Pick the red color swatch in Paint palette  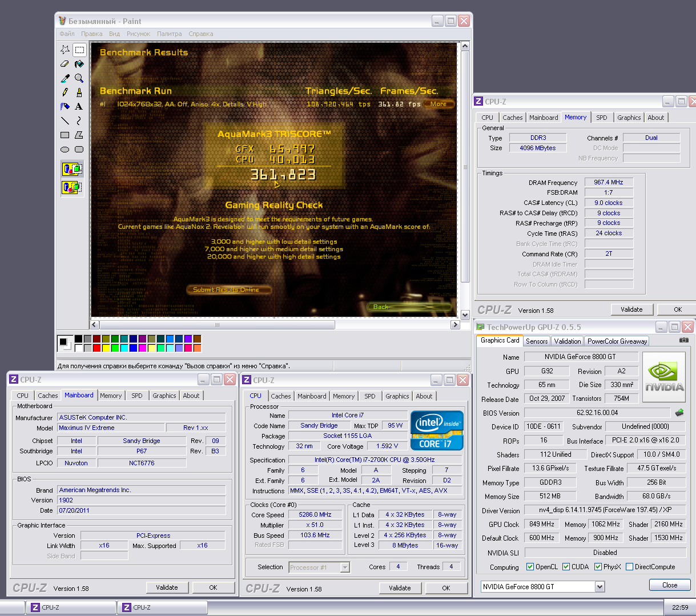[x=96, y=348]
